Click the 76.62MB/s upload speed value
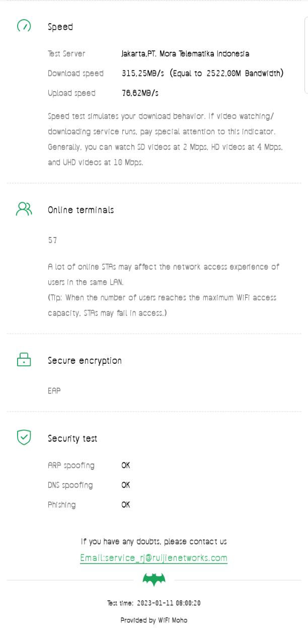Viewport: 308px width, 644px height. pos(140,93)
